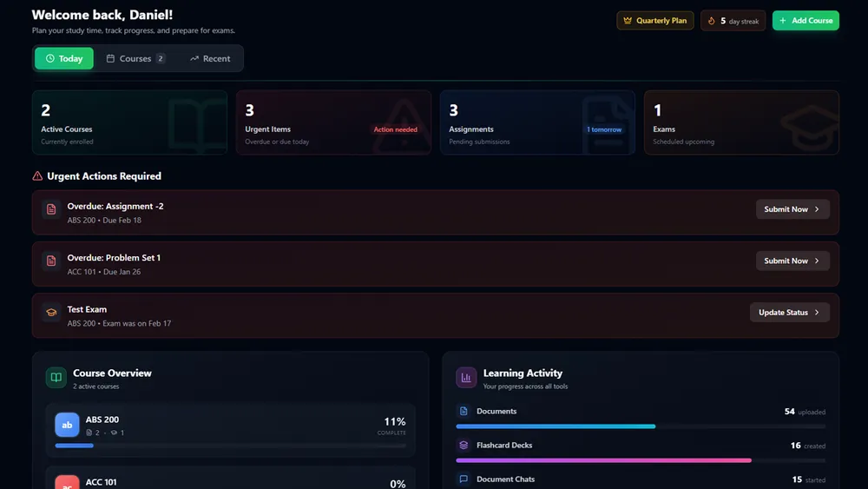
Task: Click the Overdue: Assignment -2 title
Action: pyautogui.click(x=115, y=206)
